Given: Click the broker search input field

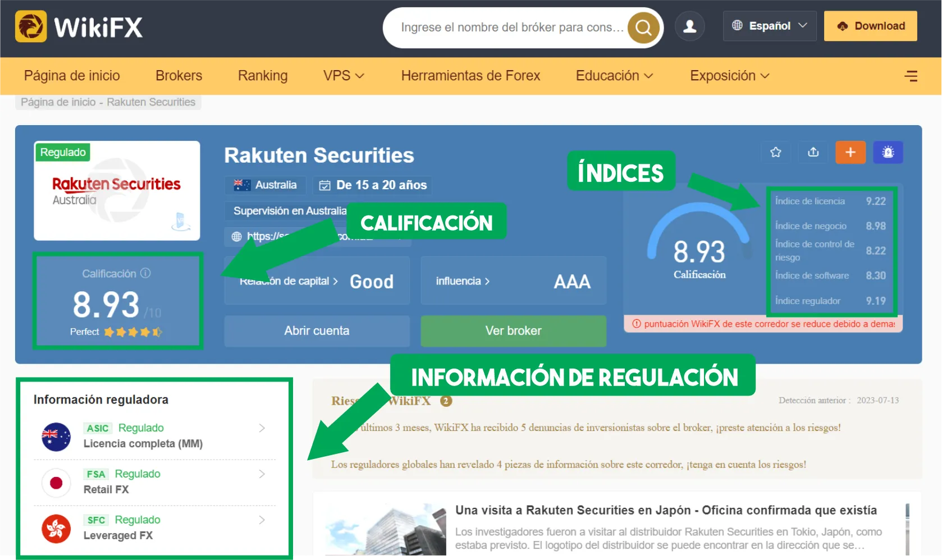Looking at the screenshot, I should [512, 27].
